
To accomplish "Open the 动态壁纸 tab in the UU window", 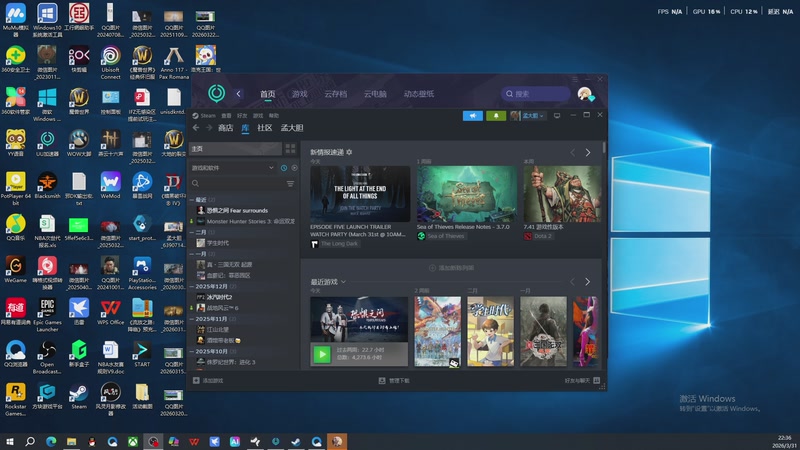I will 419,94.
